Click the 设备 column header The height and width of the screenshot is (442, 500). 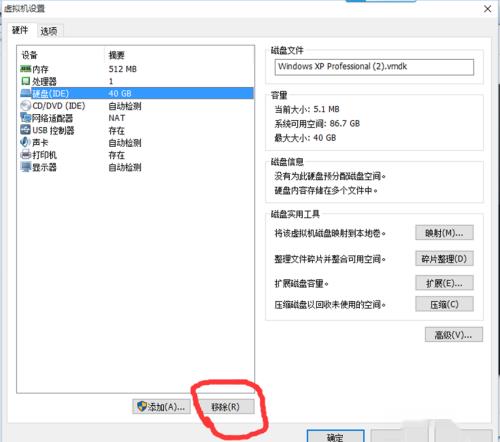tap(30, 55)
